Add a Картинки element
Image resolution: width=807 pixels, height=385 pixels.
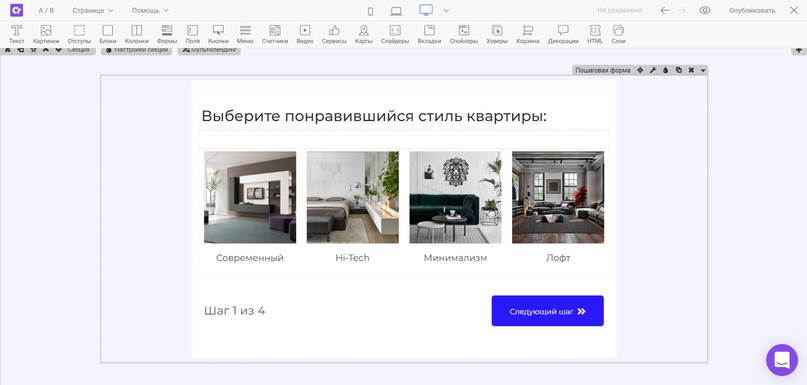(x=46, y=34)
